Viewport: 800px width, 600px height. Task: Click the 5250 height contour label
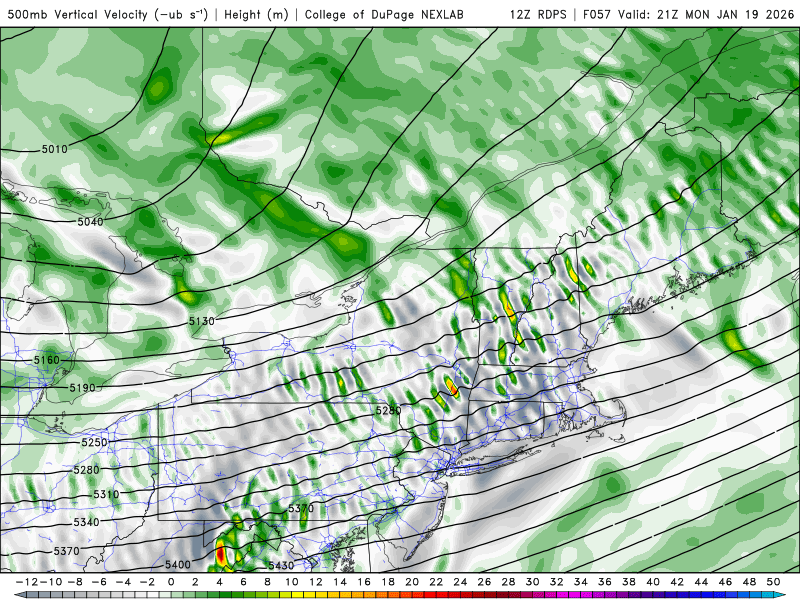coord(94,442)
